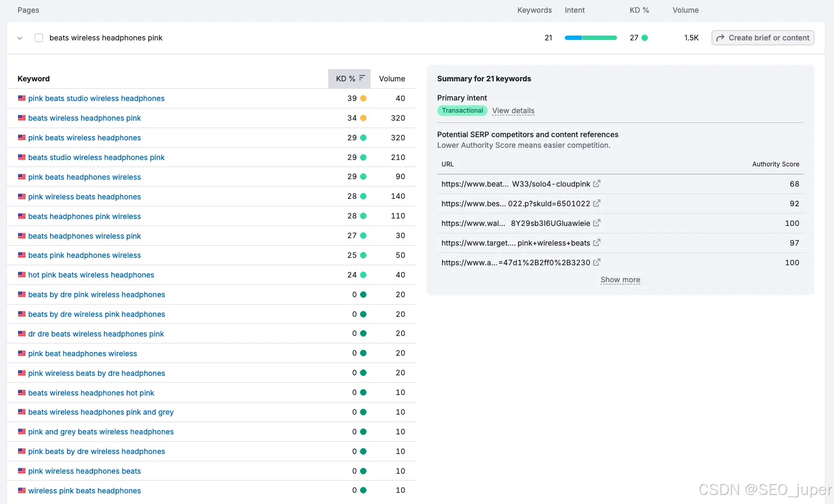Open keyword 'hot pink beats wireless headphones'
The height and width of the screenshot is (504, 834).
pyautogui.click(x=91, y=275)
